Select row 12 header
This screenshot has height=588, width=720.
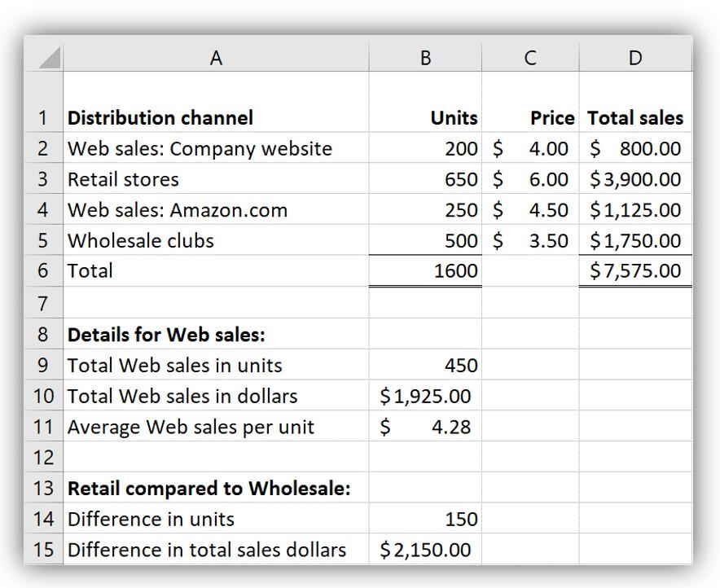click(x=43, y=457)
